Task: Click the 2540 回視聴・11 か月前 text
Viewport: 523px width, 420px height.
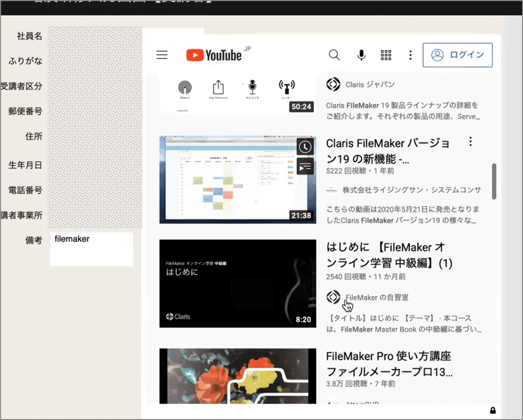Action: 366,277
